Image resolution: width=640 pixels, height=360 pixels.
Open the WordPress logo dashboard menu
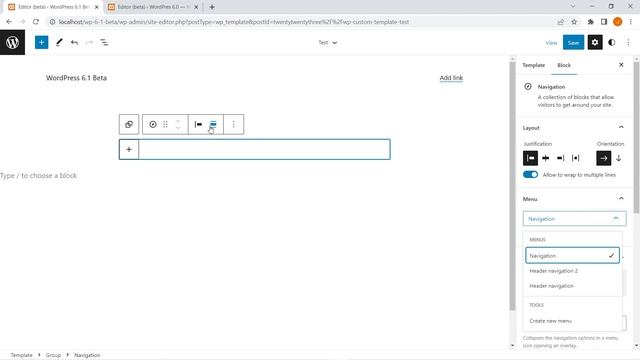pyautogui.click(x=12, y=42)
